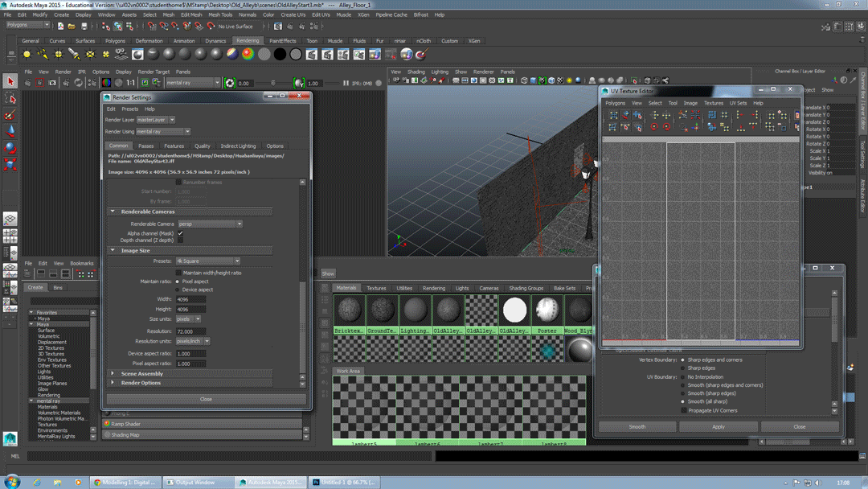Create a spot light from the shelf
The image size is (868, 489).
74,54
